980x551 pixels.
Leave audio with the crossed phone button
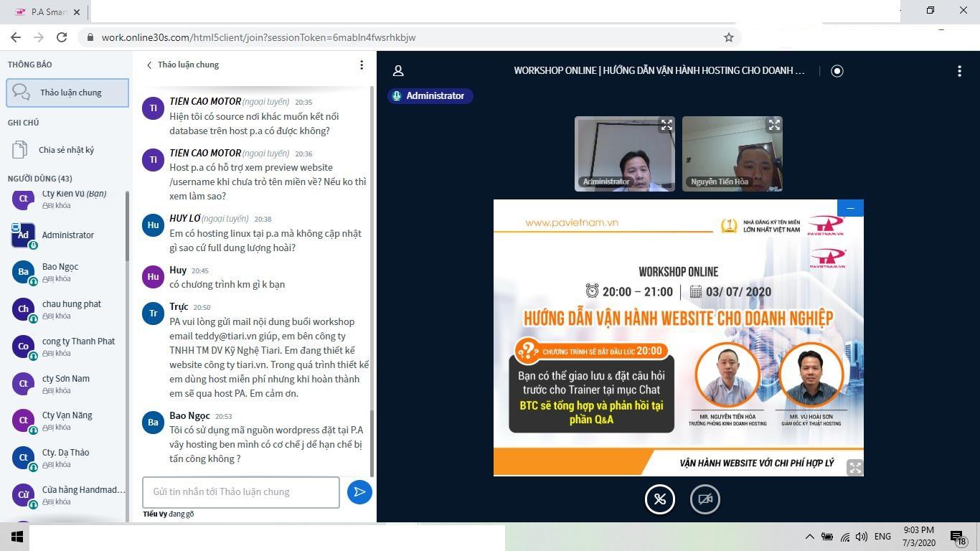660,499
